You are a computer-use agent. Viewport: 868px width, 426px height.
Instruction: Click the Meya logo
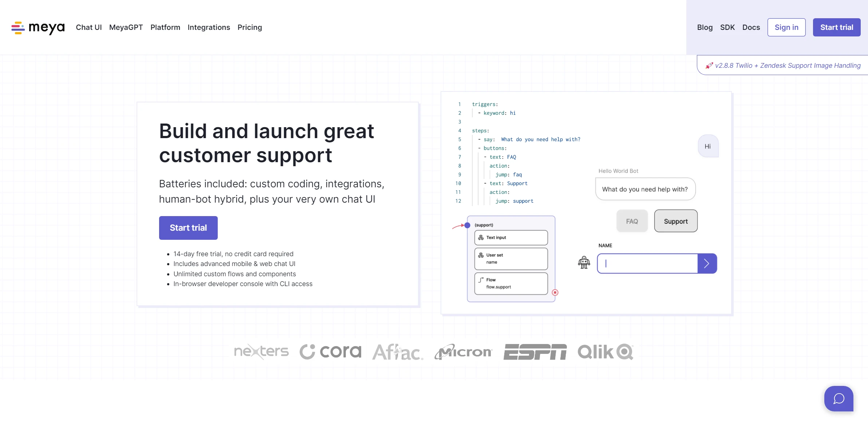[38, 27]
